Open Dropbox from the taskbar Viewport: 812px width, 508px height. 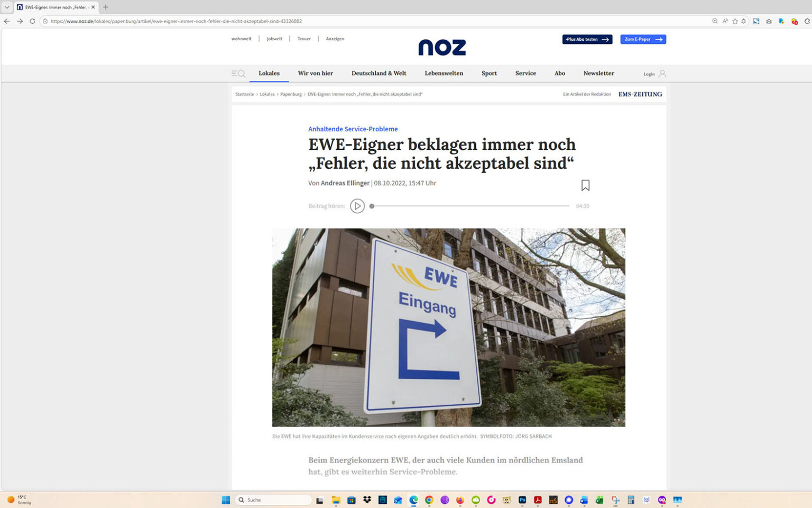pos(366,500)
